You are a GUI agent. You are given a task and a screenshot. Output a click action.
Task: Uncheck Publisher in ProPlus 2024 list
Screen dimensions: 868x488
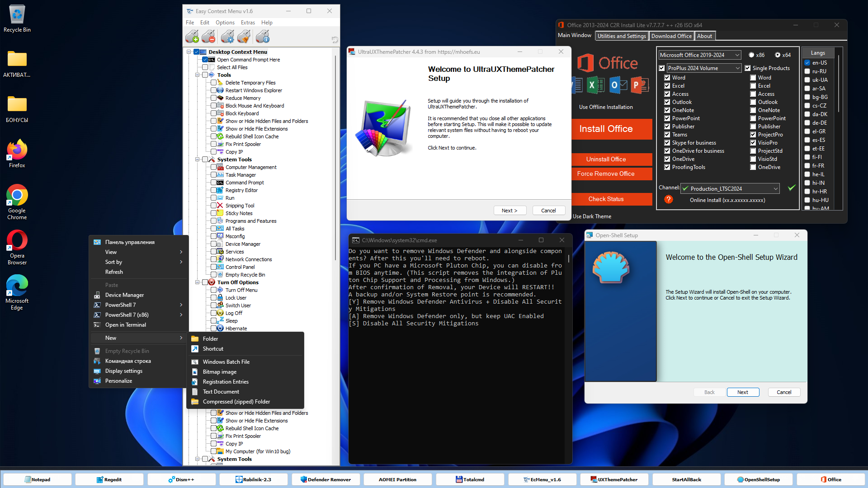tap(667, 127)
